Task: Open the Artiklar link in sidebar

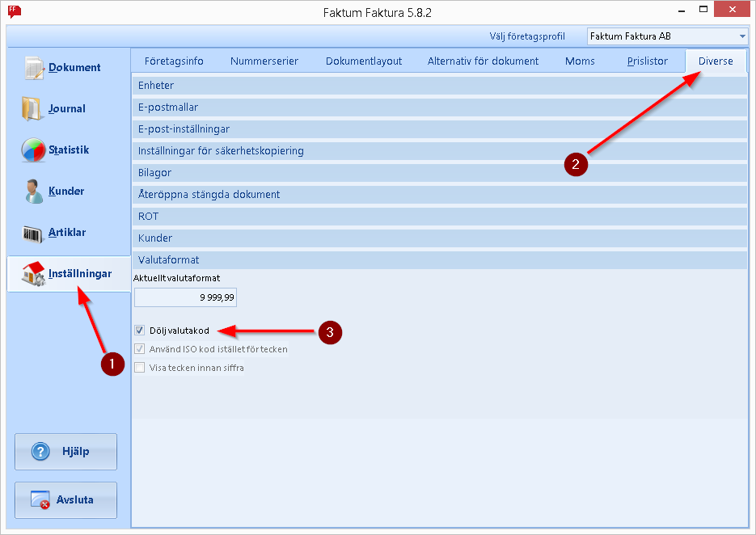Action: (67, 232)
